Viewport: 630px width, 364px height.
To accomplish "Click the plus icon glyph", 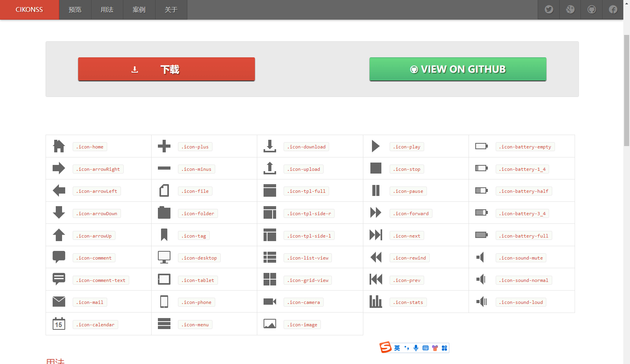I will pyautogui.click(x=164, y=146).
